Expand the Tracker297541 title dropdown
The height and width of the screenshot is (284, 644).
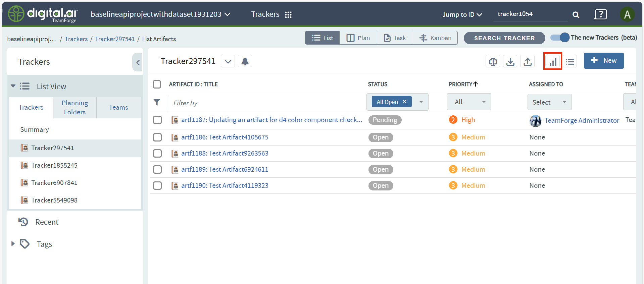pos(228,62)
